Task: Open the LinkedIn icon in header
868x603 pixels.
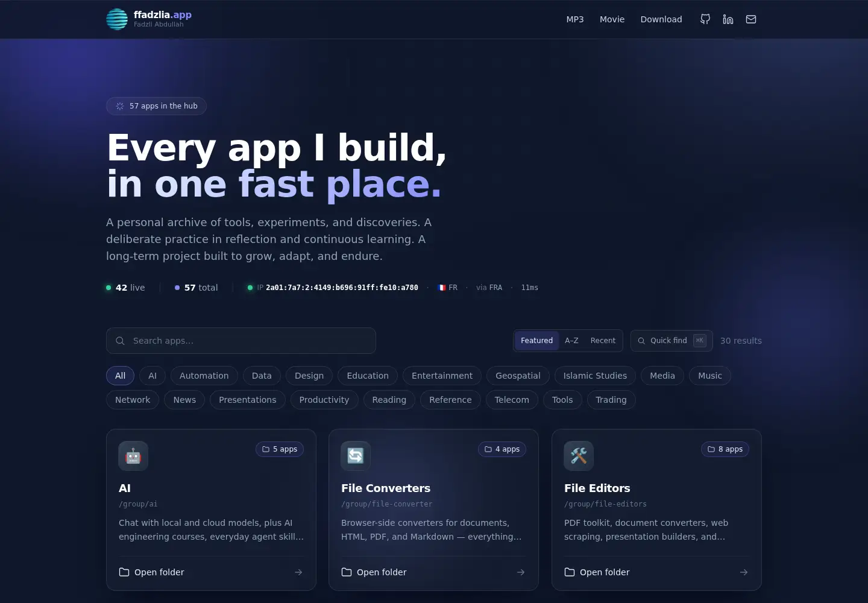Action: [x=728, y=19]
